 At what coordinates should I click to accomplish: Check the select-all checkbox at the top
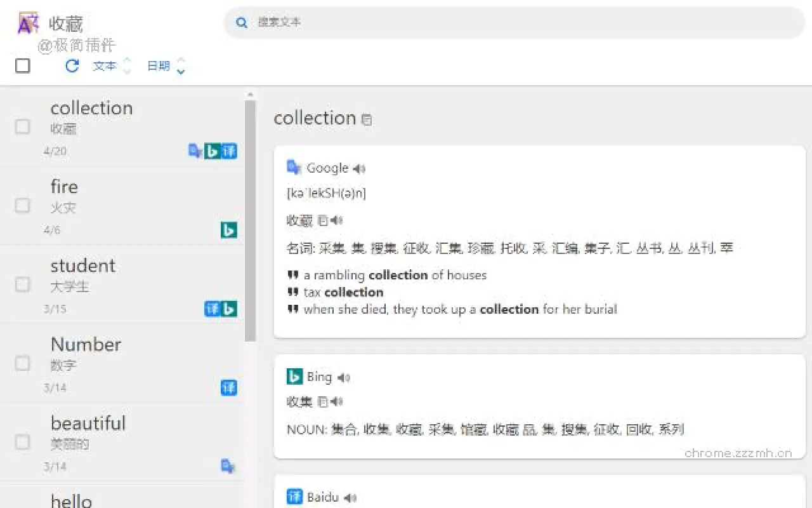coord(22,65)
